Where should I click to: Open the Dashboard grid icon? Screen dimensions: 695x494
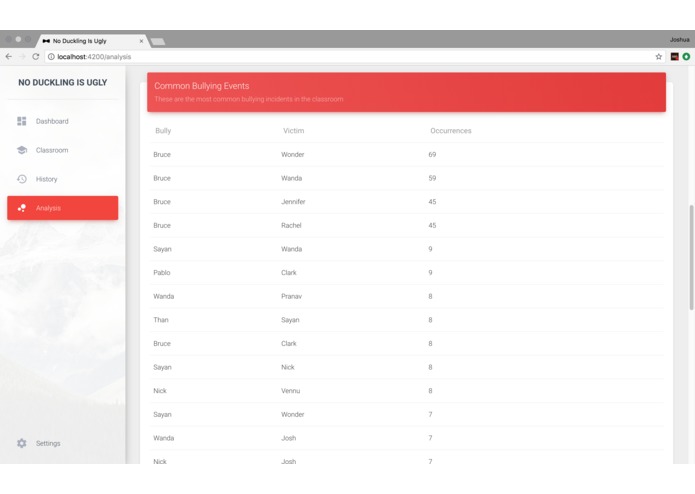[22, 121]
